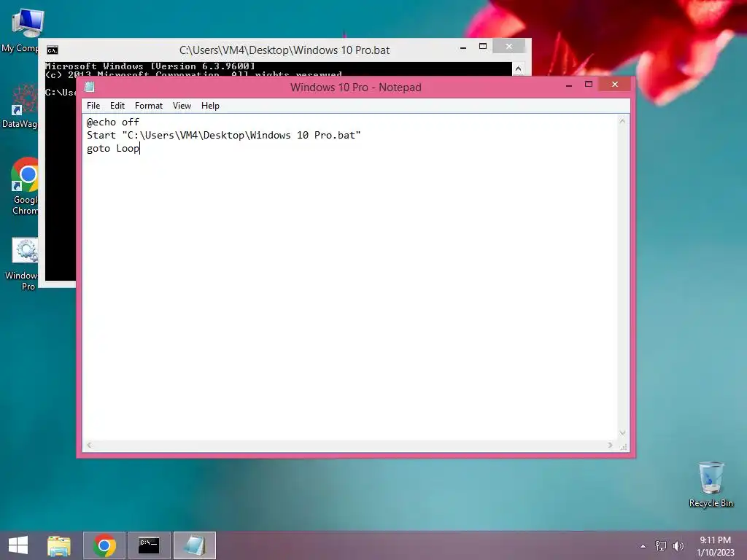Switch to Chrome on the taskbar
Image resolution: width=747 pixels, height=560 pixels.
pos(104,545)
